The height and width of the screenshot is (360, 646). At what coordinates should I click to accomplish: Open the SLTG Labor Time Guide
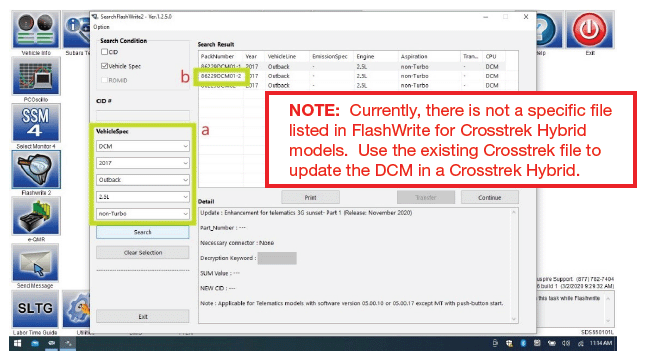[35, 309]
